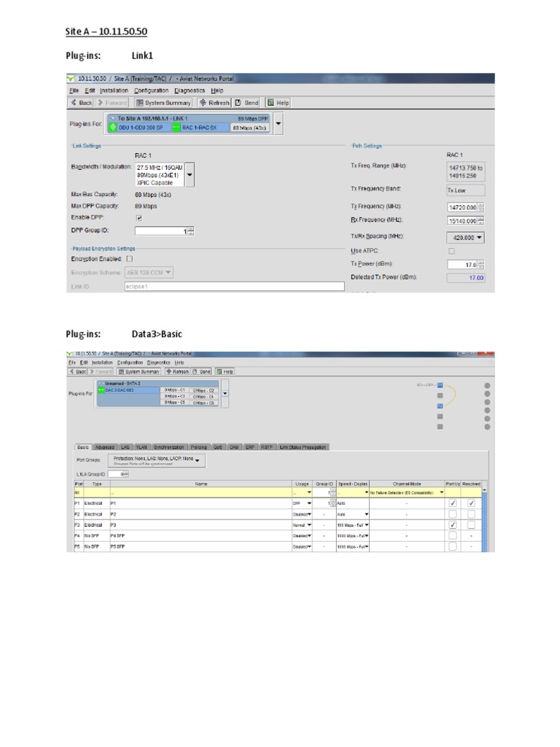Click the Tx Low frequency band value
560x747 pixels.
[x=465, y=190]
